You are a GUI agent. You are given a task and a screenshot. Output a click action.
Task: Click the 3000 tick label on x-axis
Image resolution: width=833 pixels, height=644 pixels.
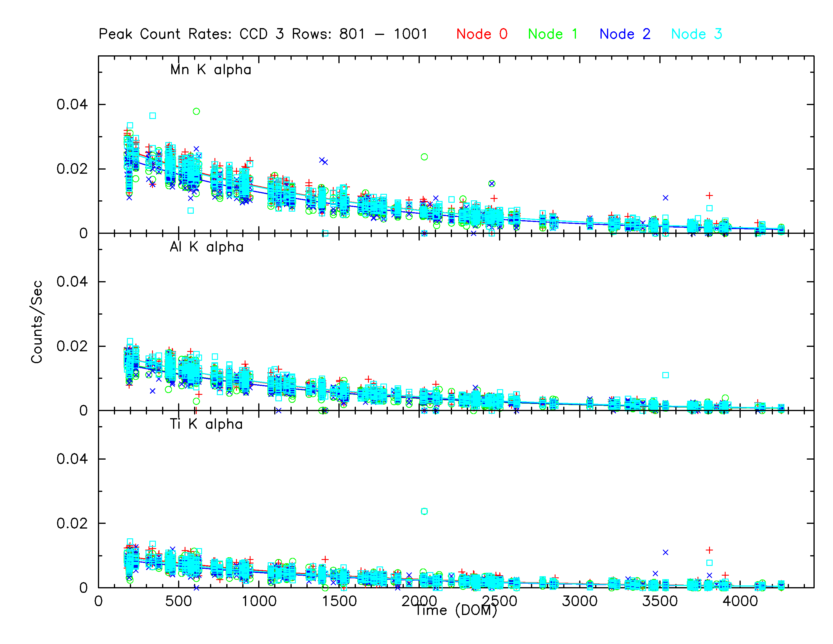(x=579, y=601)
